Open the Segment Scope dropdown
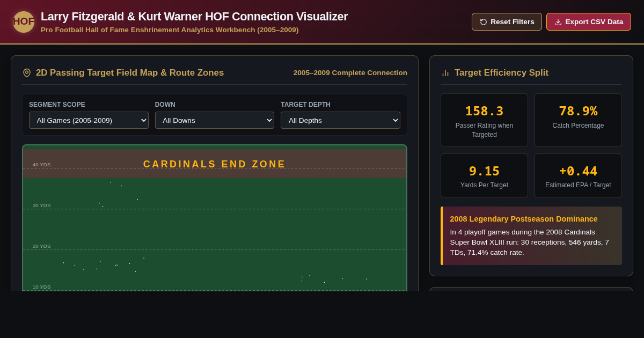The height and width of the screenshot is (338, 644). point(89,120)
